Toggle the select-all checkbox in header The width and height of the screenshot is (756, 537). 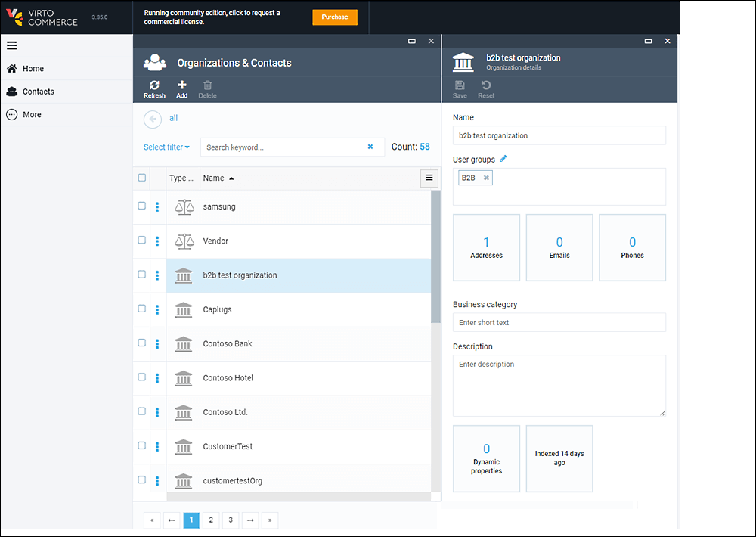(142, 178)
